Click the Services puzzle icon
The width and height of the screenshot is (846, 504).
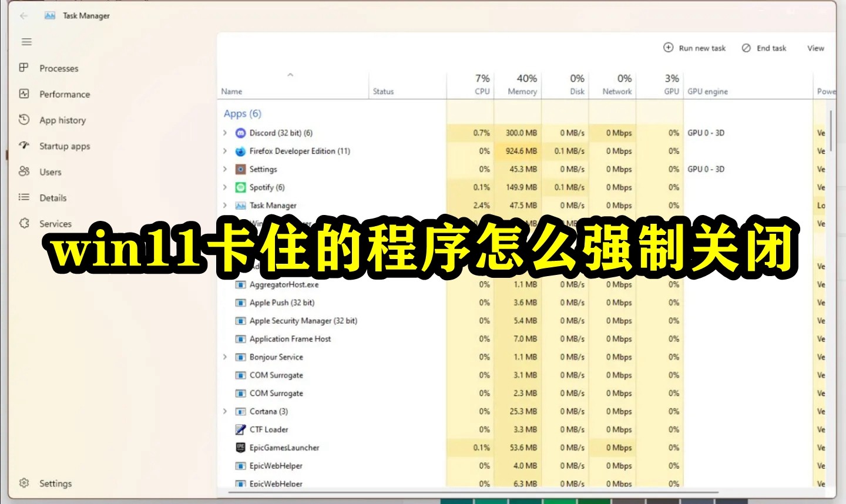[24, 223]
